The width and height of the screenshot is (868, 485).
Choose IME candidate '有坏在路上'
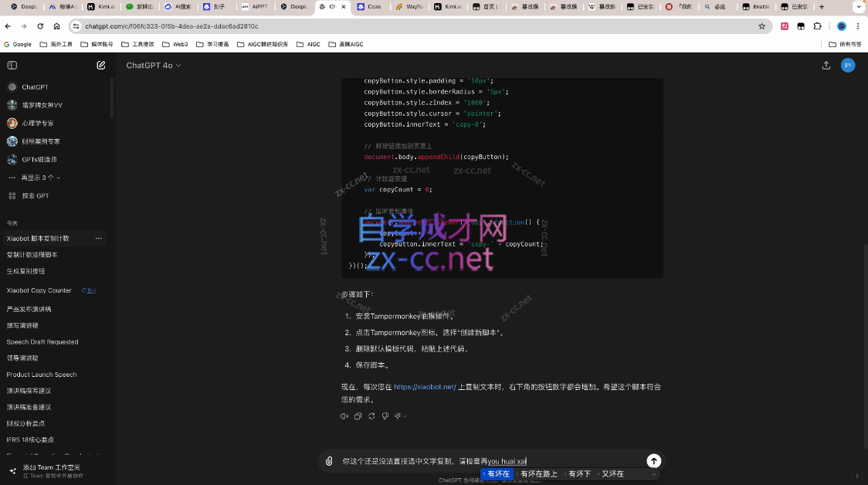pos(537,474)
